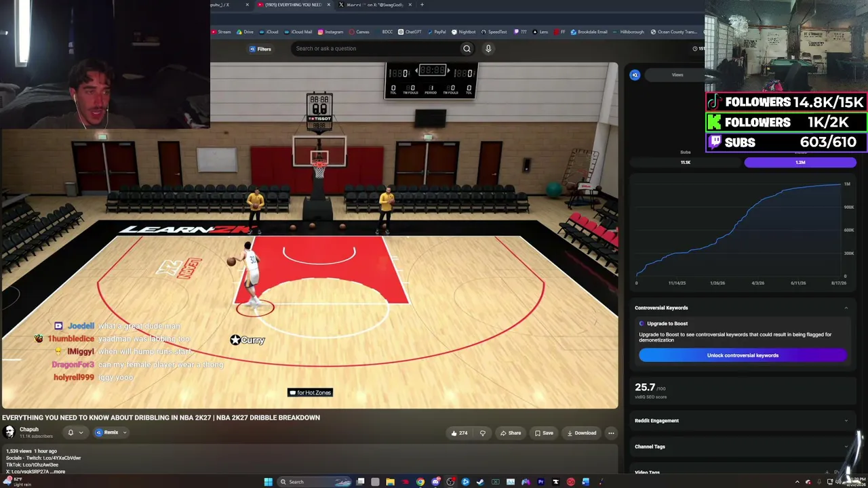
Task: Click the Windows taskbar Search box
Action: [x=315, y=482]
